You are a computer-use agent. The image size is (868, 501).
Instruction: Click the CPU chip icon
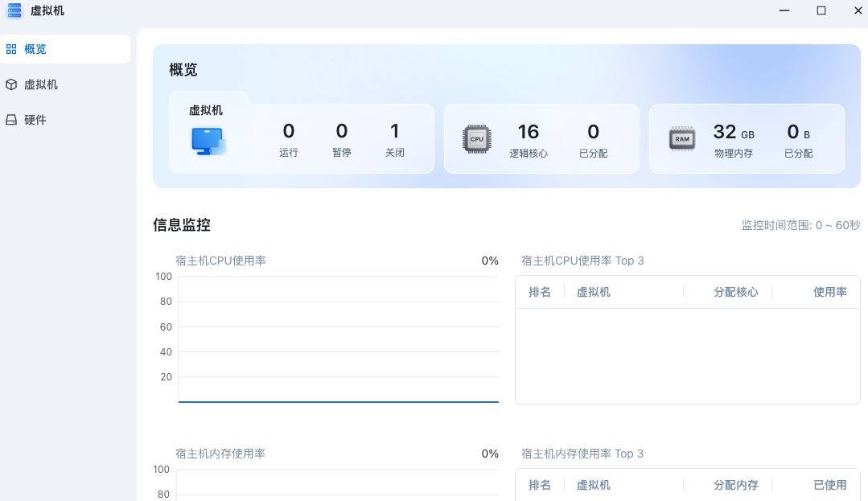click(x=476, y=139)
